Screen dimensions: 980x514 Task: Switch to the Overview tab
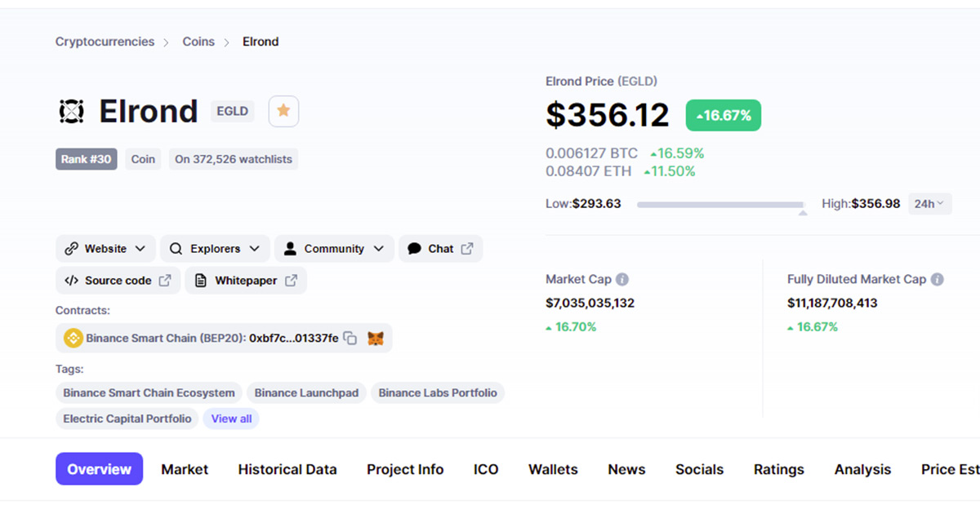(99, 469)
